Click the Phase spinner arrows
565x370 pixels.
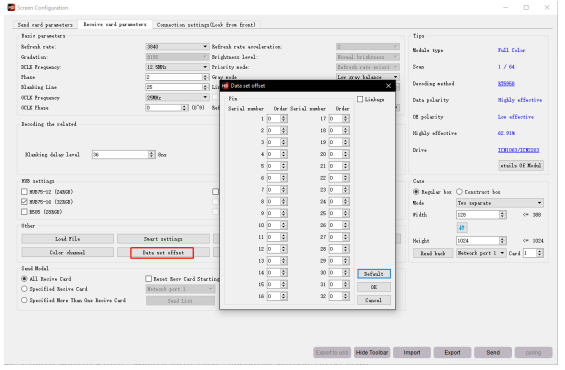pyautogui.click(x=205, y=77)
